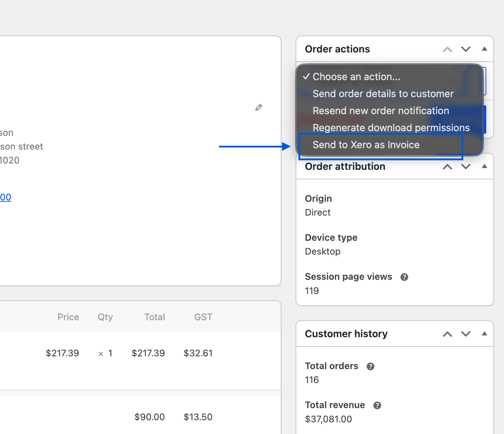Click the $13.50 GST value
Viewport: 504px width, 434px height.
coord(198,417)
